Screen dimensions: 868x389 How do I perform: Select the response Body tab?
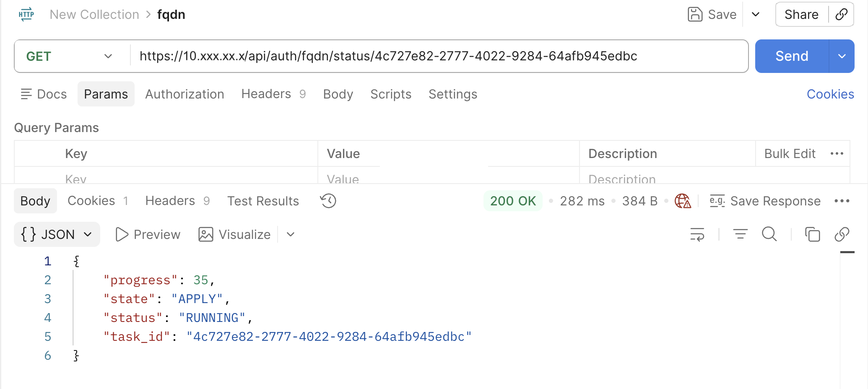coord(35,201)
